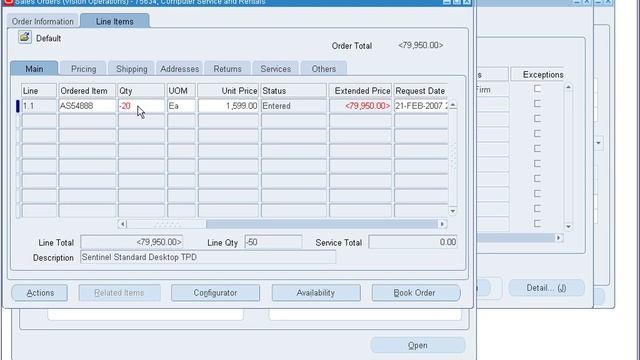Click the Unit Price field 1,599.00

[228, 106]
